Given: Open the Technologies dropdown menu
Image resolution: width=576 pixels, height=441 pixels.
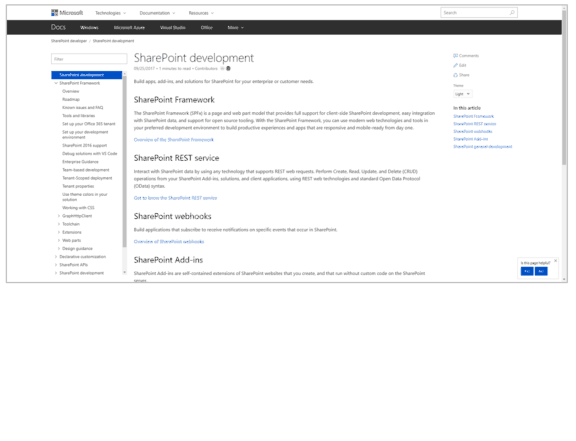Looking at the screenshot, I should 110,13.
